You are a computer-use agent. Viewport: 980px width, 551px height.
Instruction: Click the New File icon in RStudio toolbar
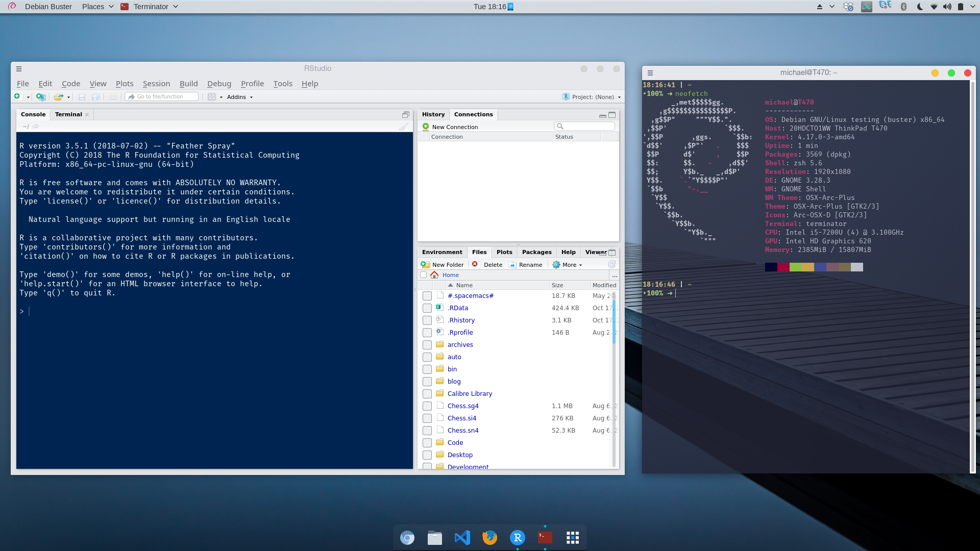(x=17, y=96)
